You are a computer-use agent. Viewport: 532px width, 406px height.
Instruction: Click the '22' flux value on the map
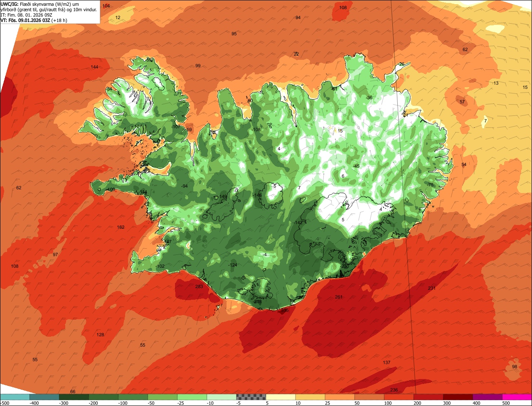pos(296,54)
